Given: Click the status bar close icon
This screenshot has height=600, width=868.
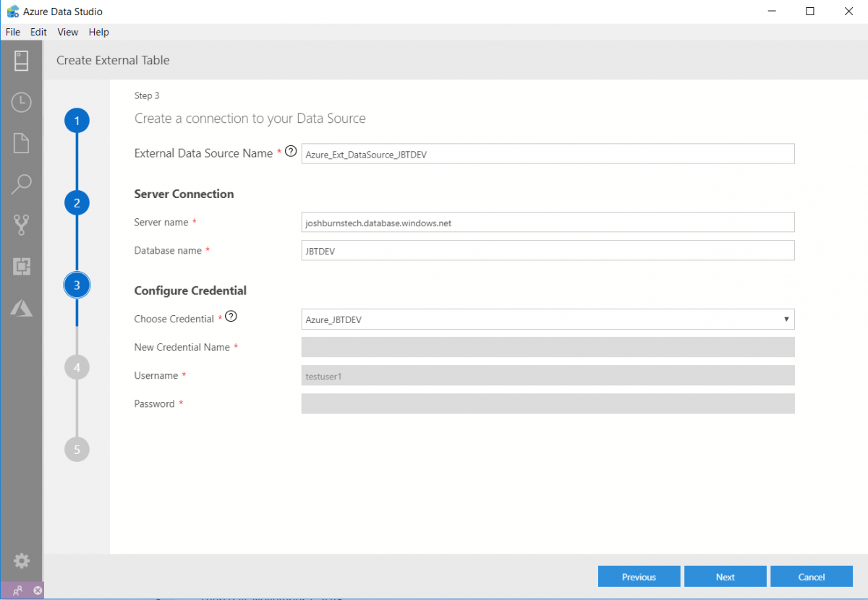Looking at the screenshot, I should 38,591.
